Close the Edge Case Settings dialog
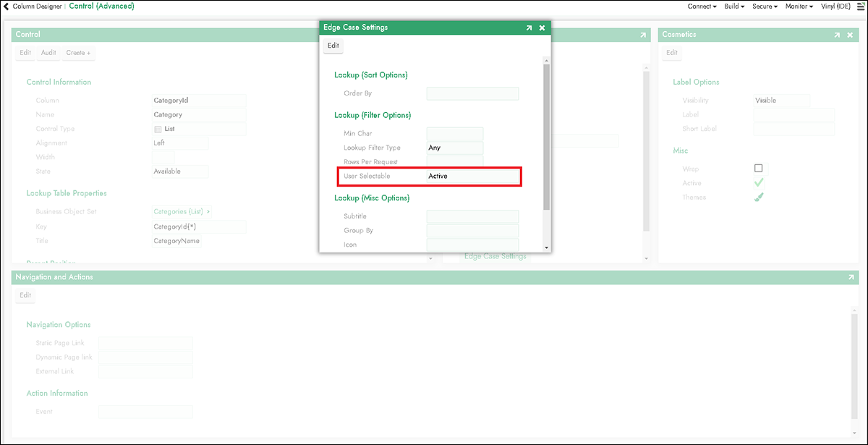This screenshot has width=868, height=445. (x=542, y=27)
